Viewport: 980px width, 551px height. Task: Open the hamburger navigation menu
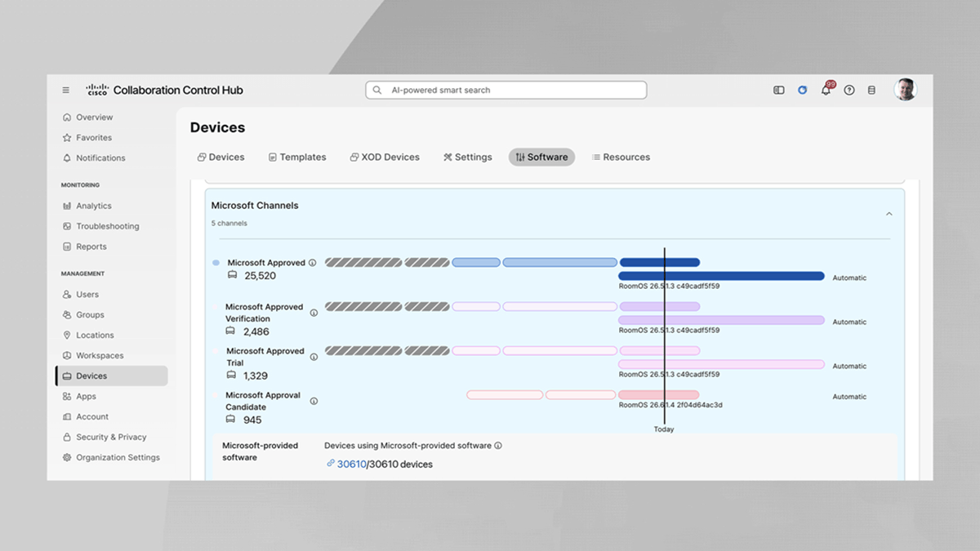click(x=66, y=90)
